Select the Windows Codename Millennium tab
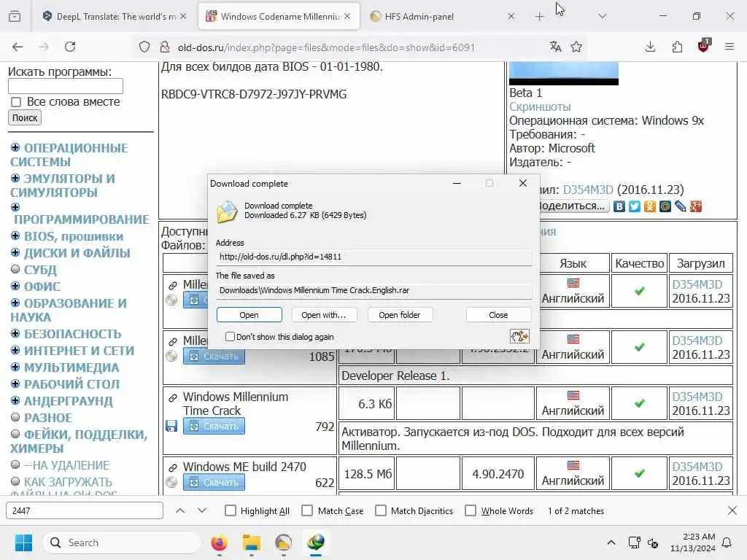Viewport: 747px width, 560px height. pyautogui.click(x=279, y=17)
